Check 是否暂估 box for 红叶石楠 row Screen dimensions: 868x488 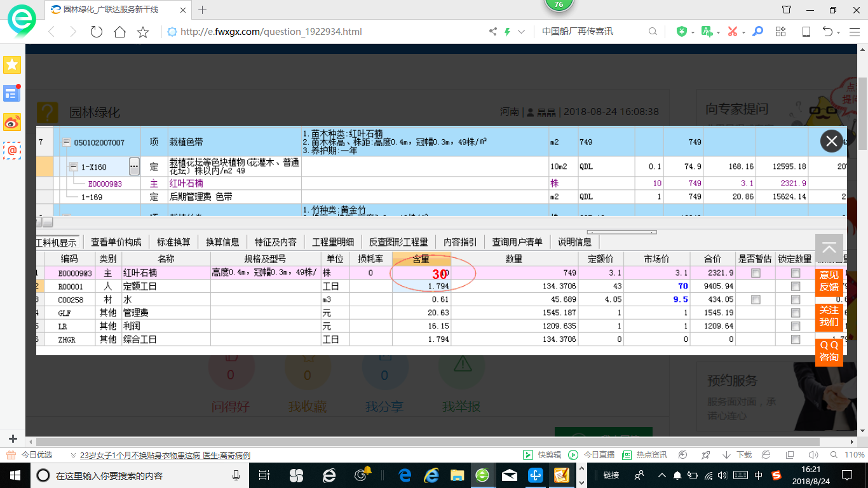click(x=756, y=272)
